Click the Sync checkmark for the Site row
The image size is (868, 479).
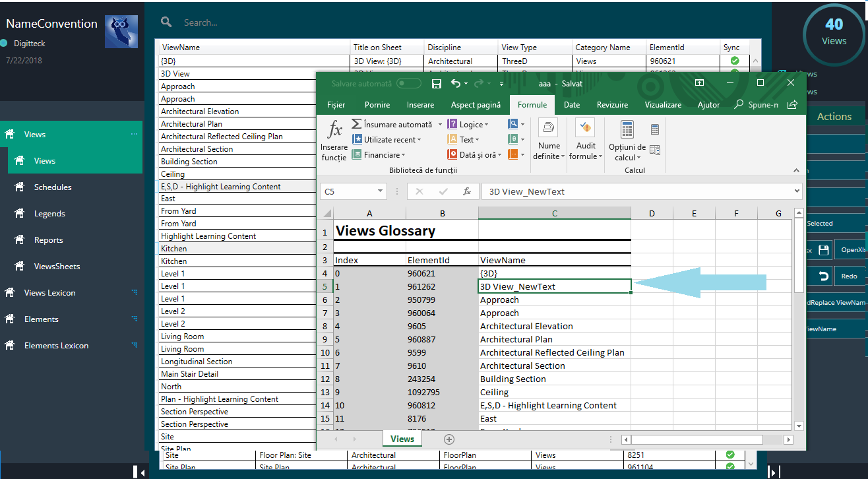(x=730, y=455)
